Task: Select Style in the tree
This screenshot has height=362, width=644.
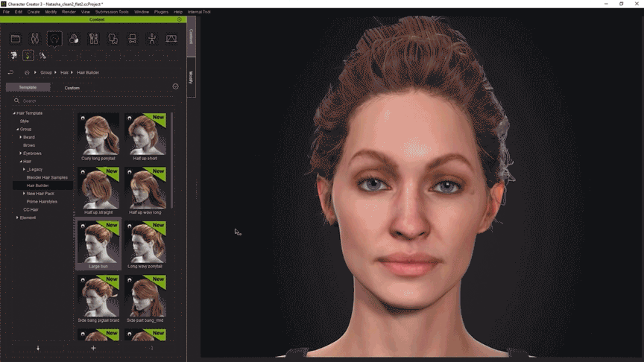Action: [25, 121]
